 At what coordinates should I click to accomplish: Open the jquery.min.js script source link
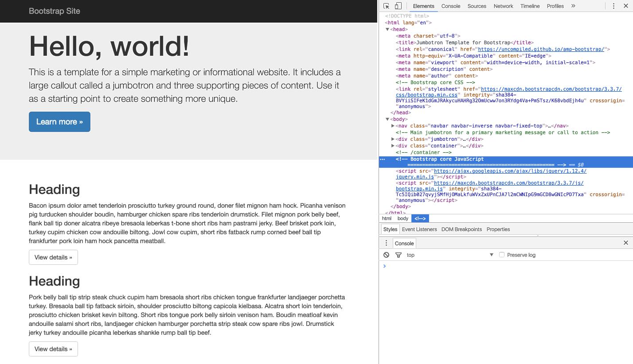[491, 174]
